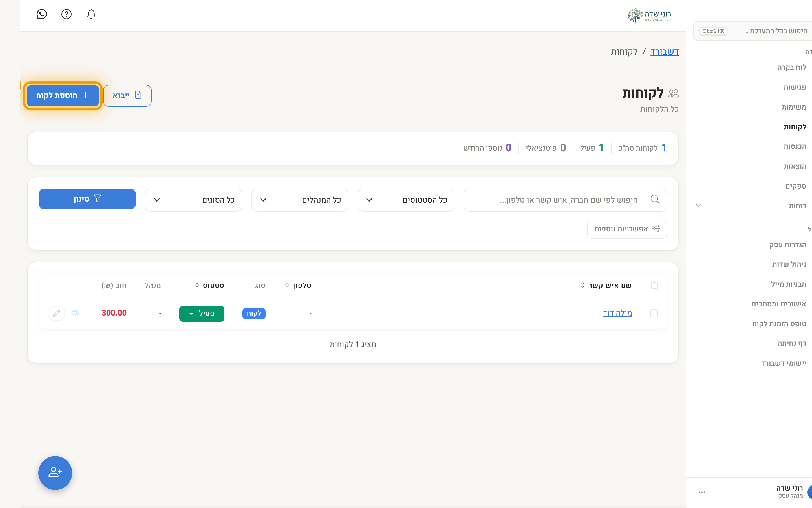Open the כל המנהלים dropdown

300,200
